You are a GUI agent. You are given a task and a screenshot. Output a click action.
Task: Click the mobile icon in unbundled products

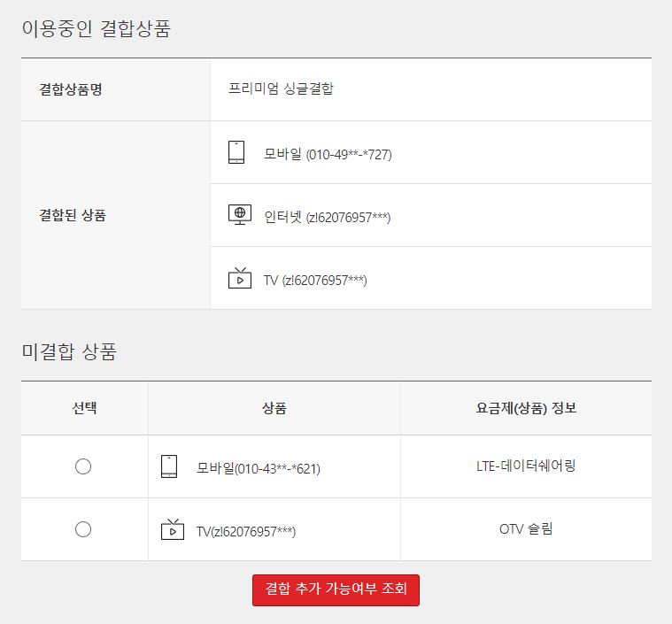pyautogui.click(x=169, y=466)
